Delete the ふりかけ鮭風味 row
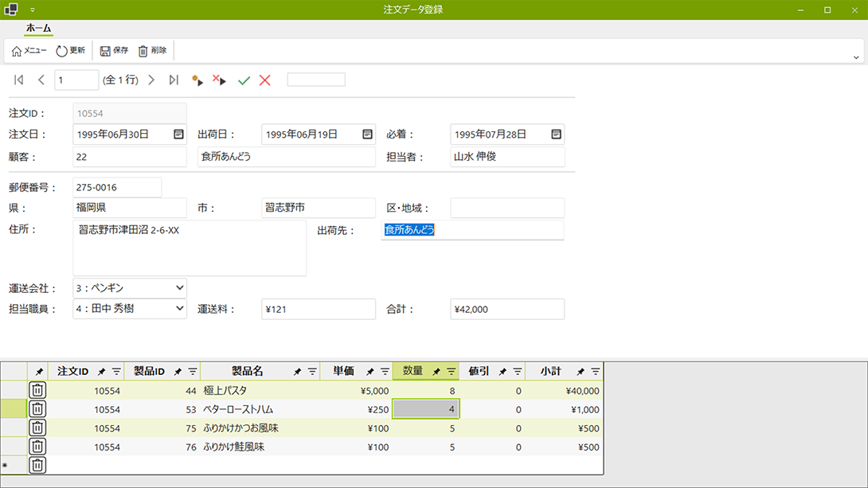The height and width of the screenshot is (488, 868). pyautogui.click(x=37, y=447)
